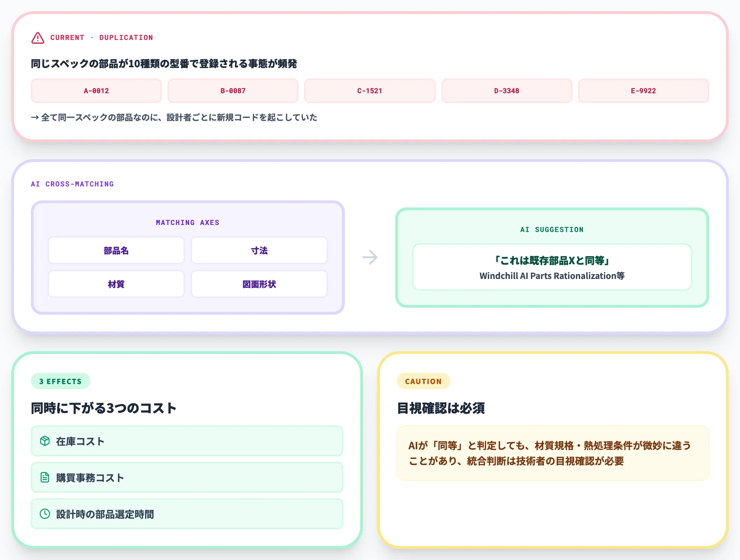Click the 全て同一スペックの部品なのに note text
740x560 pixels.
174,117
